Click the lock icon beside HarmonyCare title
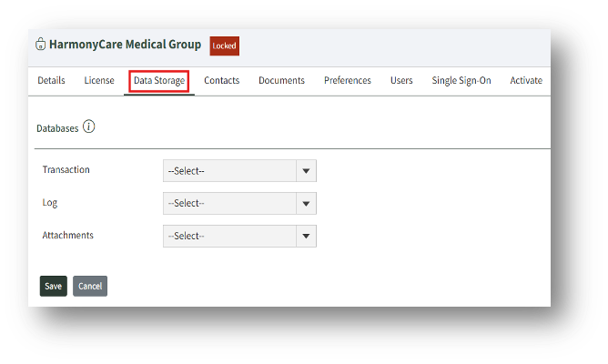Screen dimensions: 608x364 tap(40, 45)
